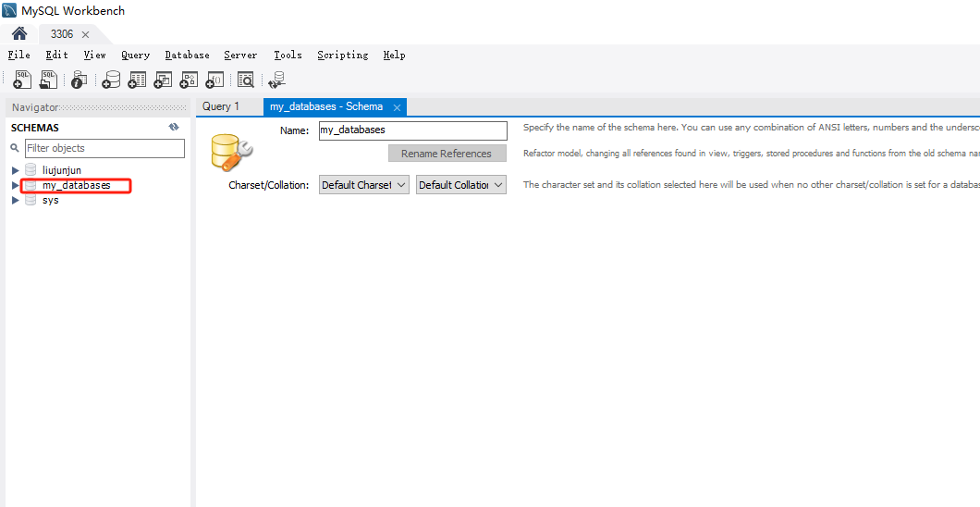Select the 3306 connection tab

[62, 34]
